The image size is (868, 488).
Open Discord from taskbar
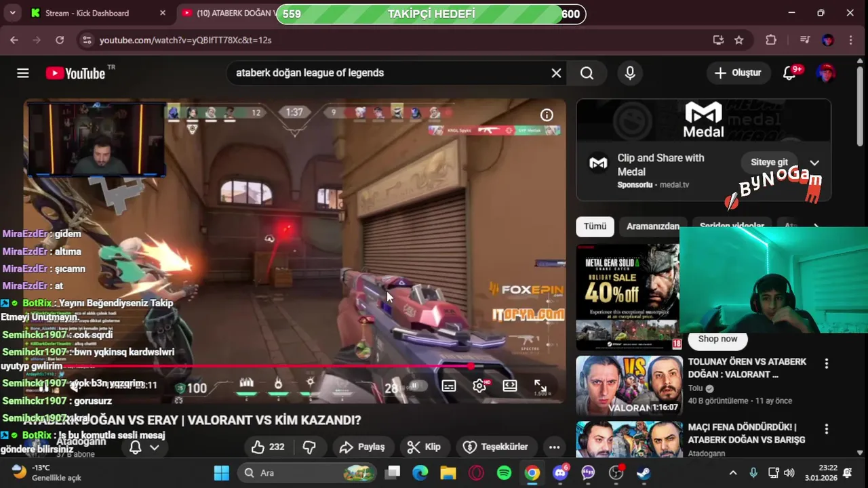(560, 472)
